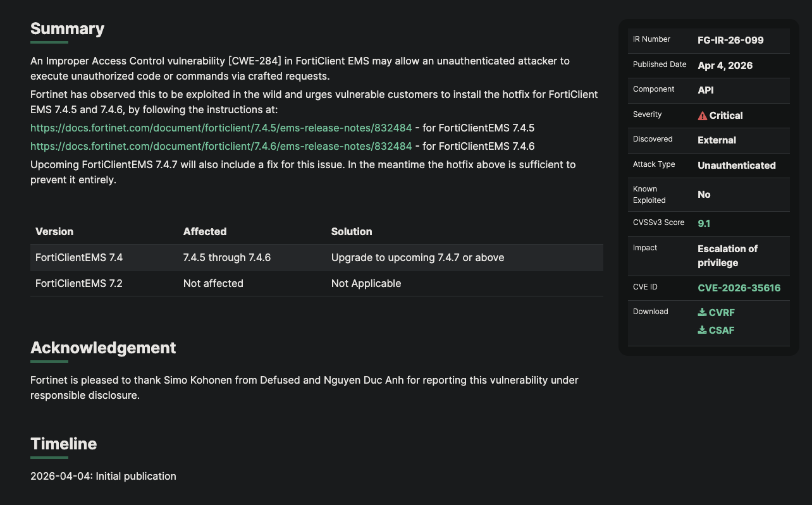Open the FortiClientEMS 7.4.5 release notes link

221,128
